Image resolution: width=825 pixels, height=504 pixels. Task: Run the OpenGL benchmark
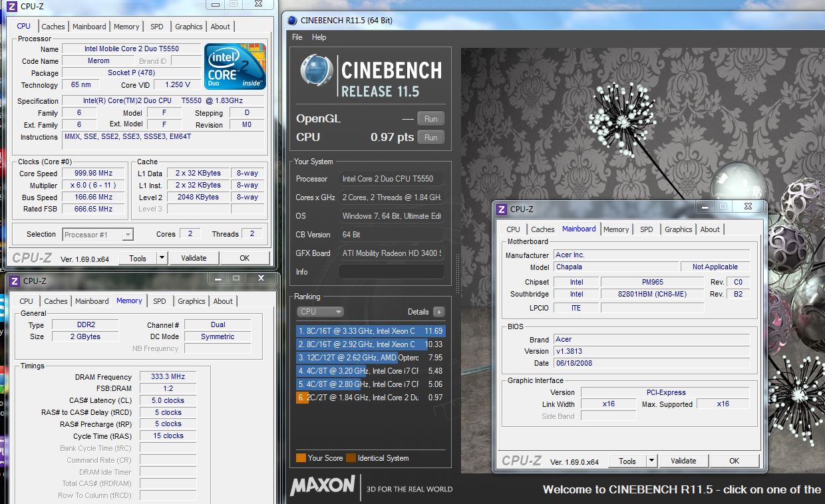430,119
